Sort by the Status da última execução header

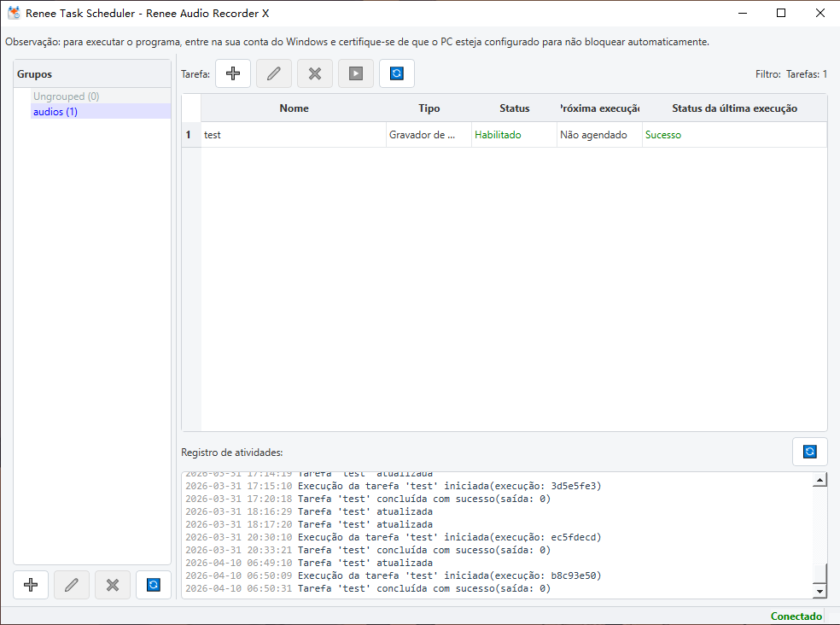coord(734,108)
